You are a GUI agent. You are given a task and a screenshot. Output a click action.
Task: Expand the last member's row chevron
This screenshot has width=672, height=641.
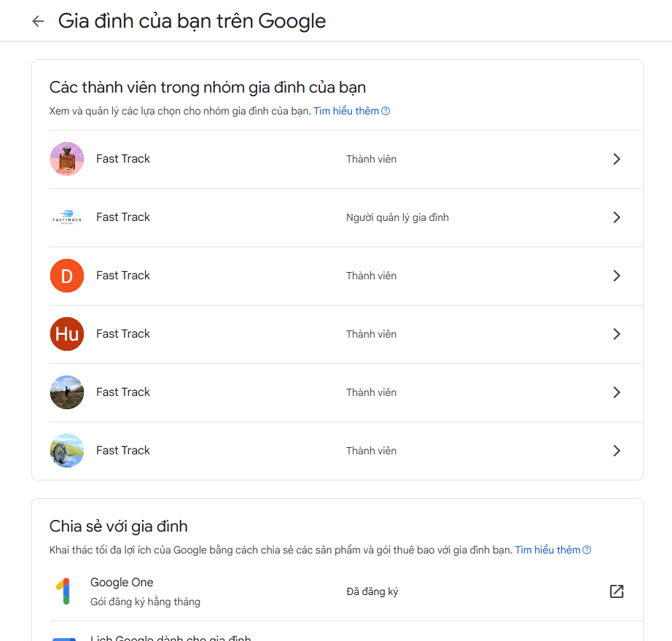click(617, 450)
